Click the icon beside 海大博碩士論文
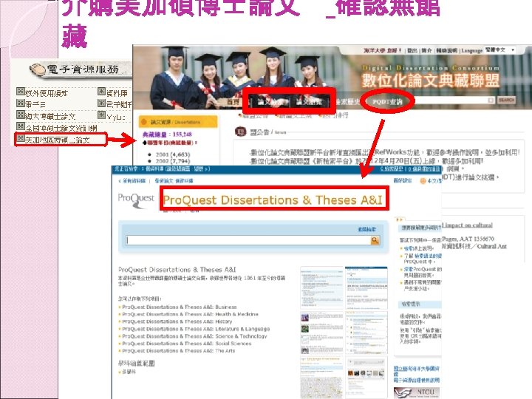 21,115
